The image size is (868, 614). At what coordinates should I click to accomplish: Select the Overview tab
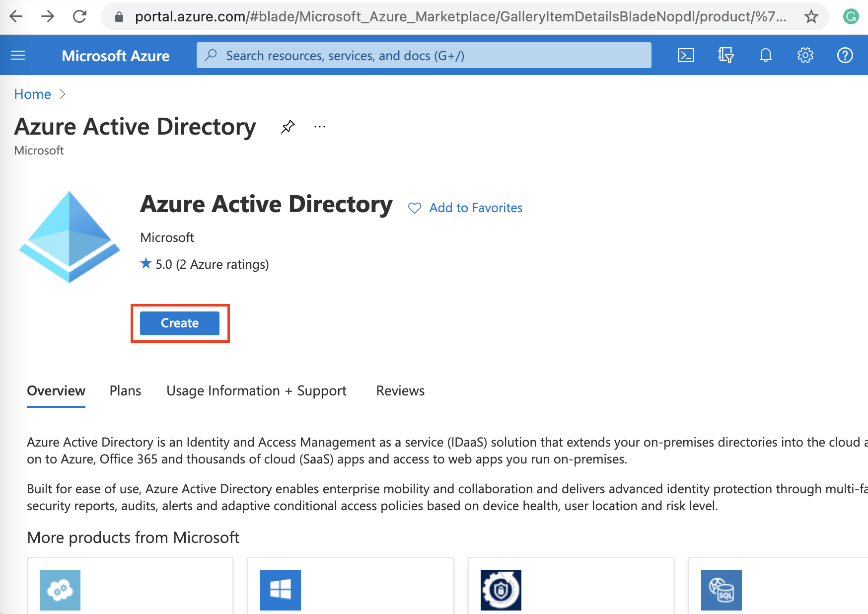point(56,391)
